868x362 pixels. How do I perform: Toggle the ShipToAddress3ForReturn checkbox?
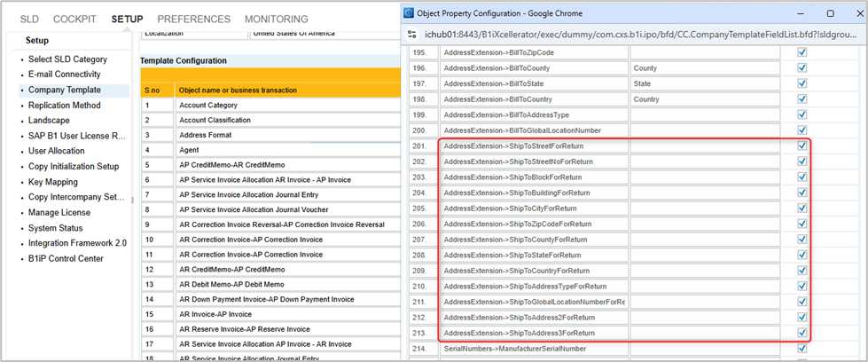click(802, 333)
